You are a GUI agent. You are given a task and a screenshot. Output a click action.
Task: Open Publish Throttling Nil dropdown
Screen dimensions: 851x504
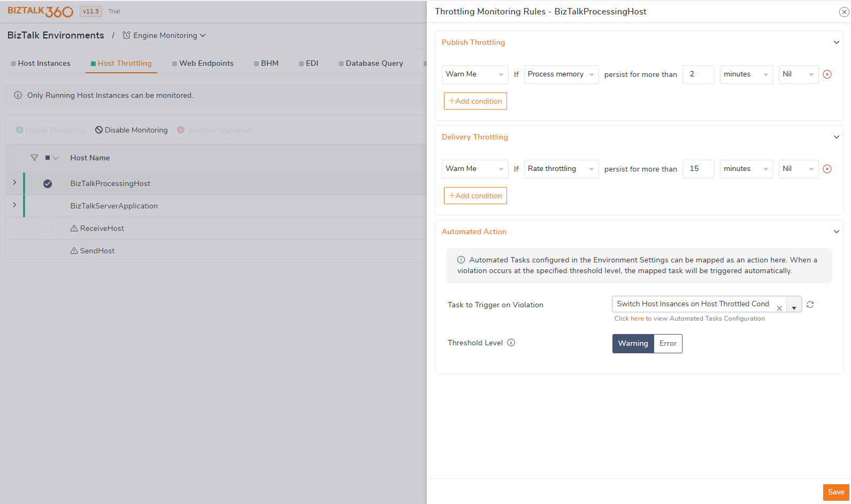pyautogui.click(x=799, y=74)
